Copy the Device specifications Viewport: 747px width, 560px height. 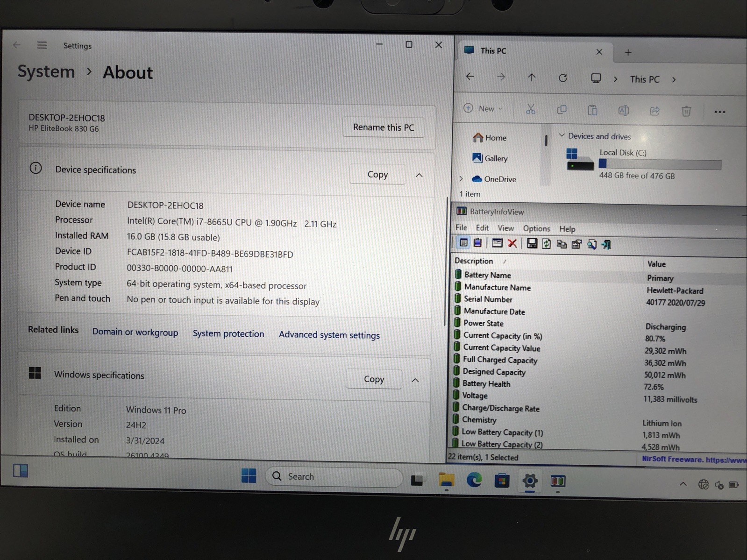[377, 174]
